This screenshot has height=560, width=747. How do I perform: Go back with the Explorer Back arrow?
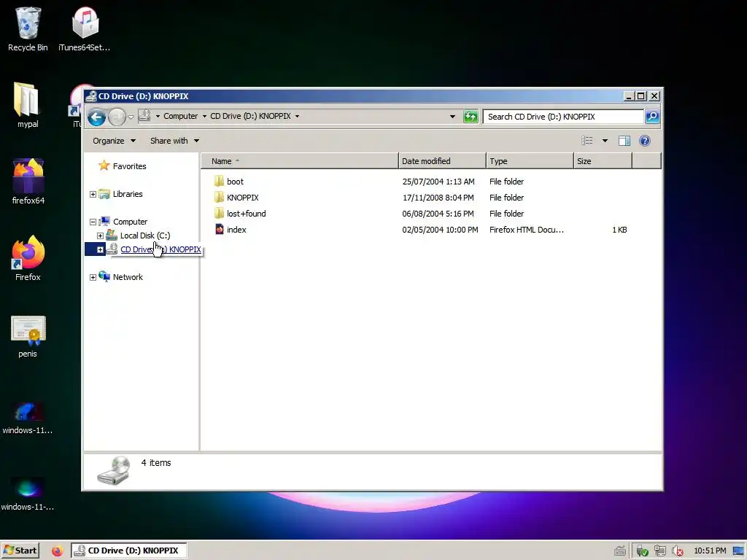point(97,117)
